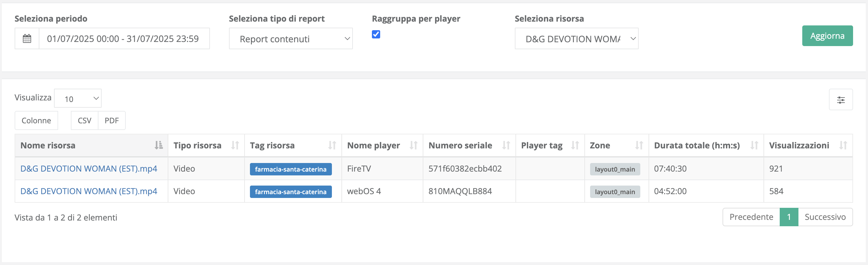Open the Visualizza rows-per-page dropdown
This screenshot has width=868, height=265.
[x=78, y=99]
